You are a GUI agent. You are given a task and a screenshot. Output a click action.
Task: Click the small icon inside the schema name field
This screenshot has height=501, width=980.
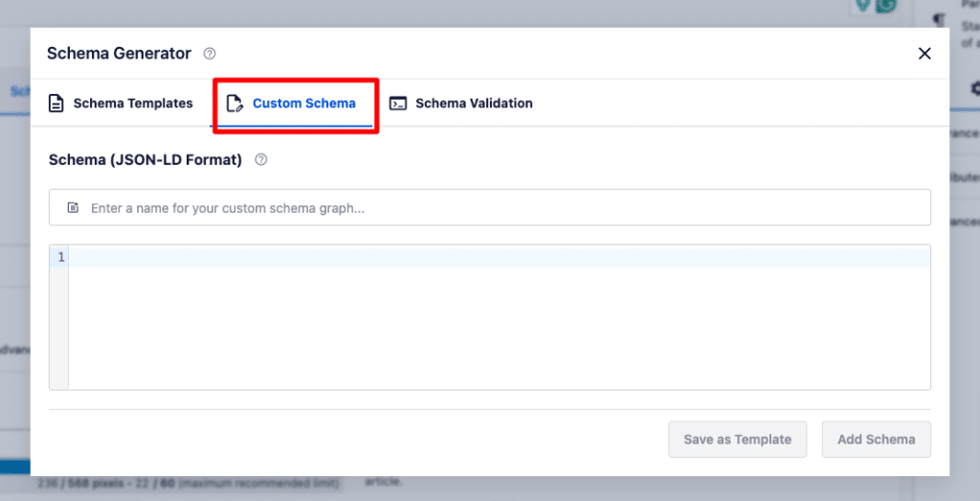pos(73,208)
